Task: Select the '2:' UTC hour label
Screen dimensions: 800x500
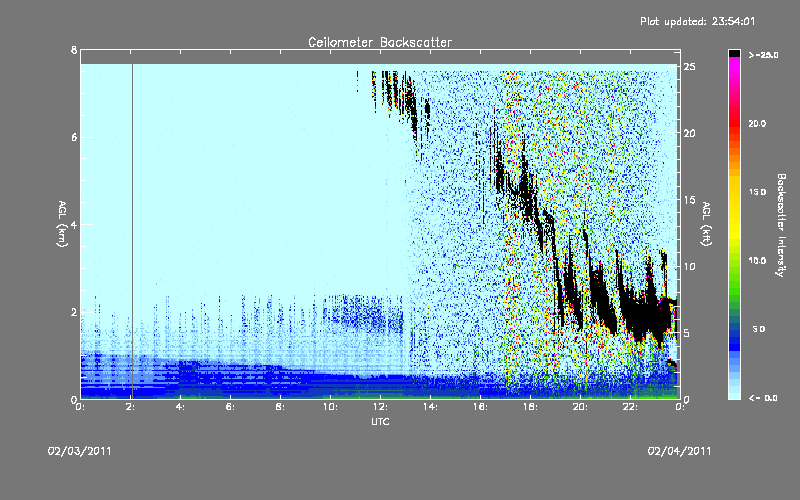Action: click(x=130, y=407)
